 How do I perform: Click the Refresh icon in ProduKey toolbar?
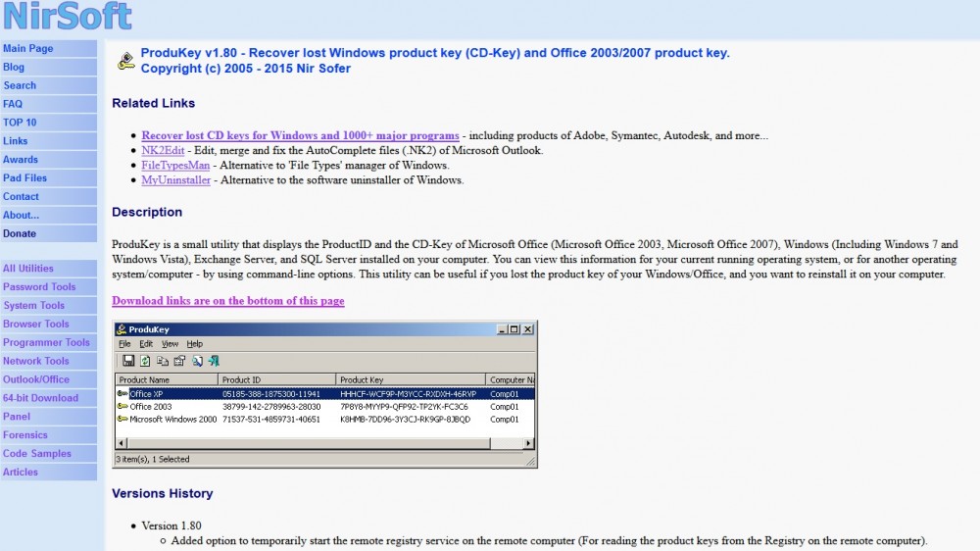click(145, 361)
